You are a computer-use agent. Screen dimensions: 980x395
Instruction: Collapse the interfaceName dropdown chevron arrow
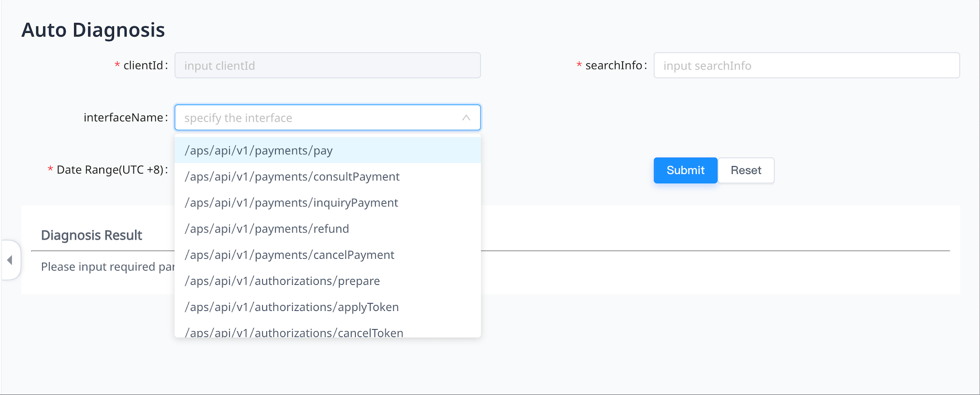point(466,118)
